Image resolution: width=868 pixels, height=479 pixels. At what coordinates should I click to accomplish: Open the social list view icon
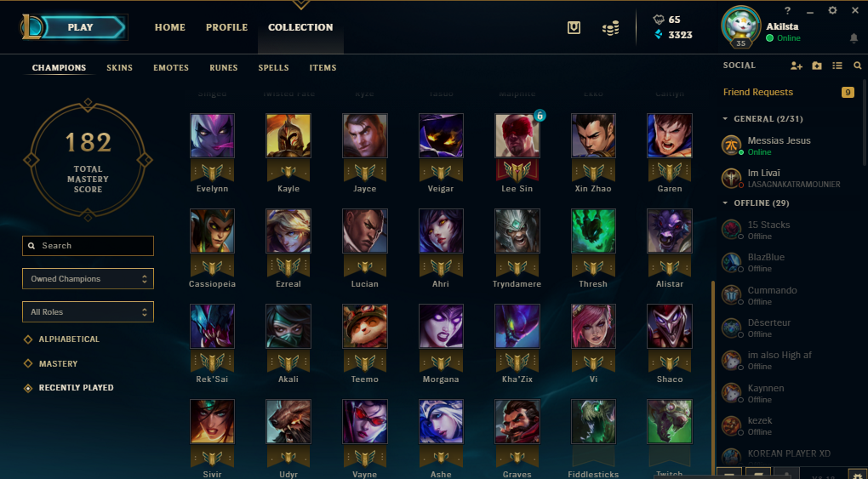[837, 66]
